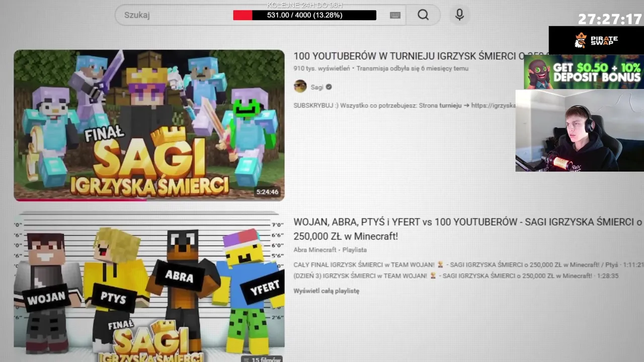Screen dimensions: 644x362
Task: Click the 5:24:46 duration badge
Action: tap(267, 192)
